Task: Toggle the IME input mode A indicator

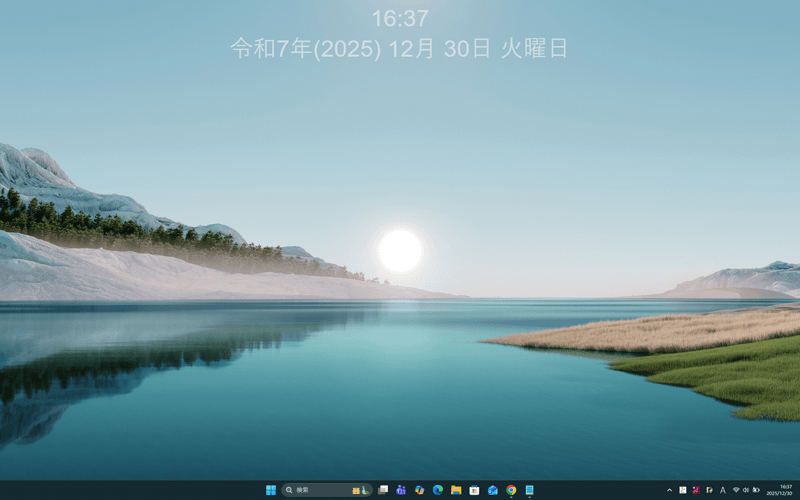Action: tap(723, 490)
